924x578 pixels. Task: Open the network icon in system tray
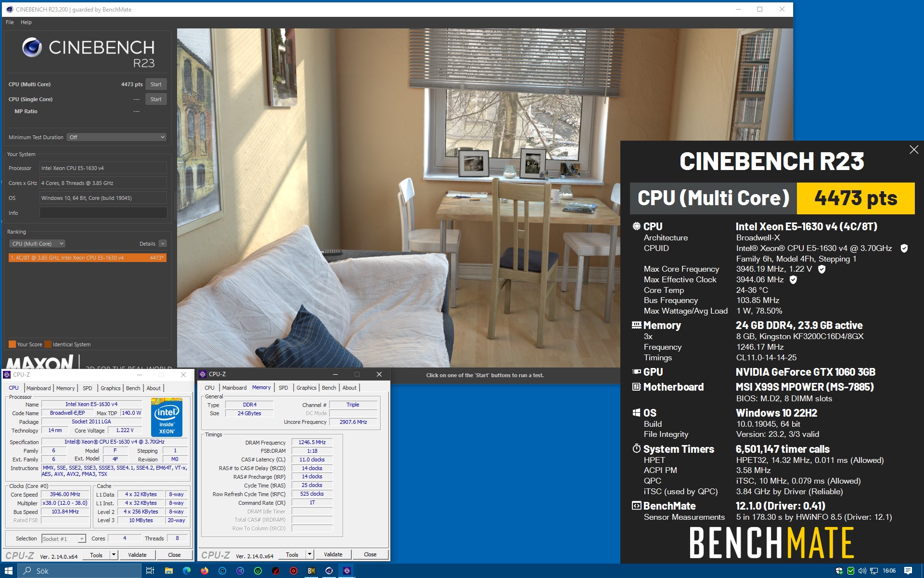[874, 571]
